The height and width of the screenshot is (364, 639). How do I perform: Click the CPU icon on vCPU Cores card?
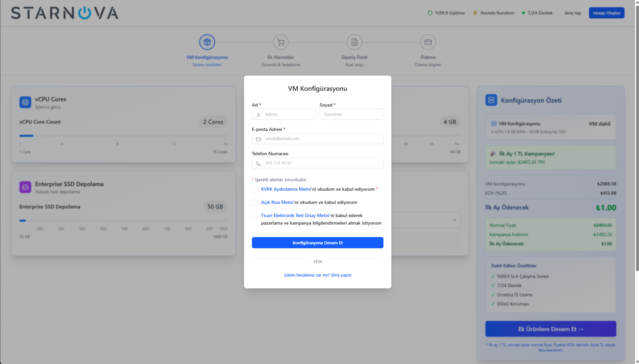pyautogui.click(x=25, y=102)
